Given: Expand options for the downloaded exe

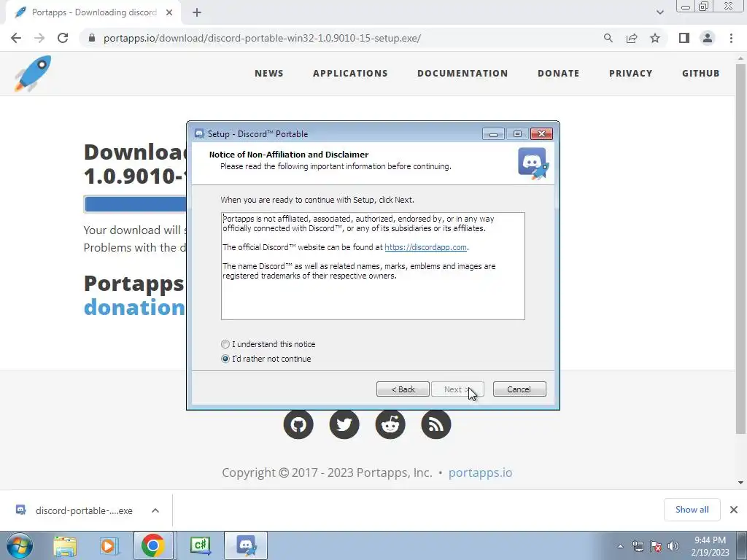Looking at the screenshot, I should pos(155,510).
